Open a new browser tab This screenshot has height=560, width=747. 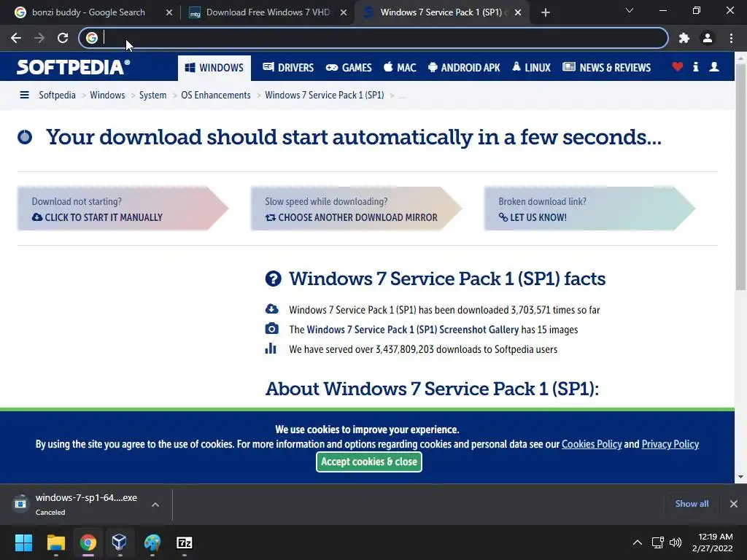546,12
